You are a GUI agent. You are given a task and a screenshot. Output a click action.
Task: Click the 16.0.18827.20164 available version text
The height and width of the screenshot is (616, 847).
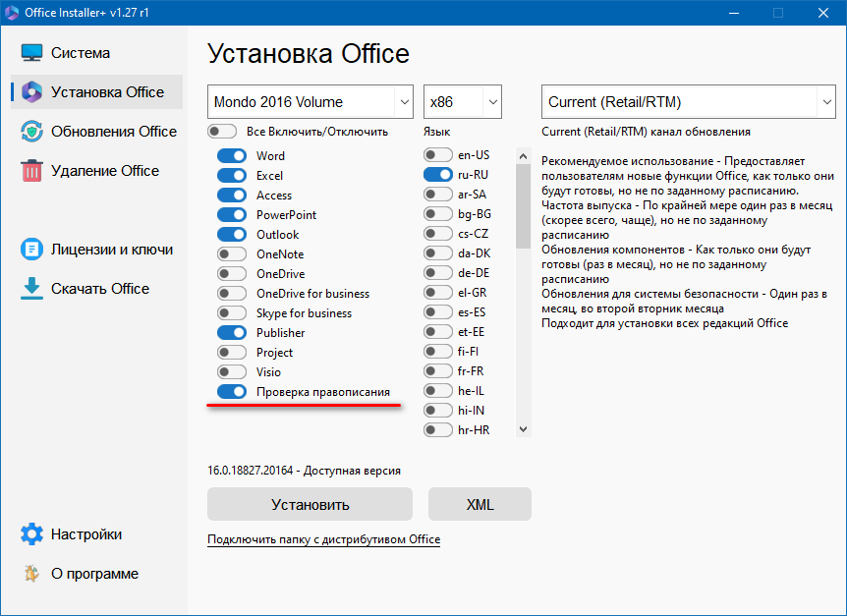click(x=305, y=471)
